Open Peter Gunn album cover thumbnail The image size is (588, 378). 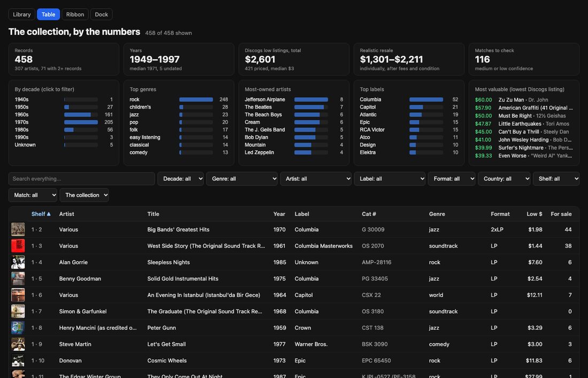tap(18, 328)
